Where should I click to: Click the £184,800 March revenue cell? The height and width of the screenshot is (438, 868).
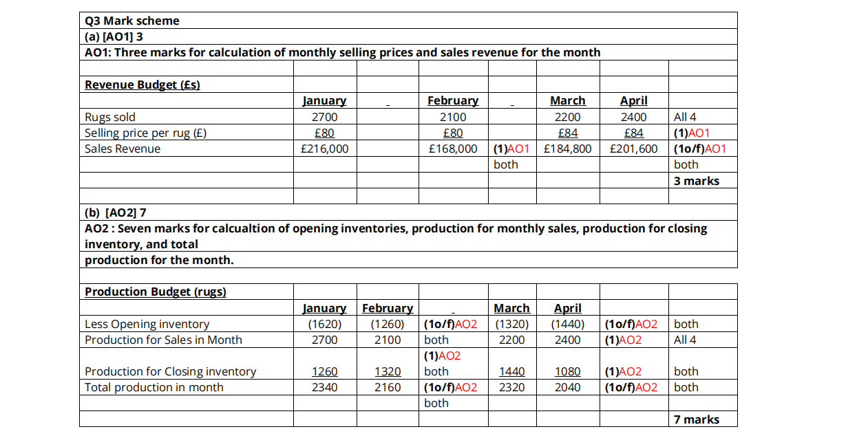(x=567, y=149)
